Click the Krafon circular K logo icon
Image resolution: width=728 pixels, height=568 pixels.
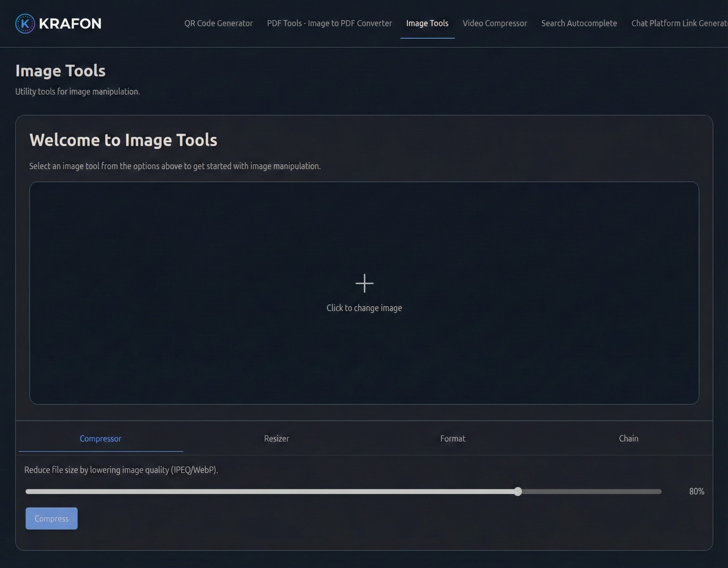pos(25,24)
